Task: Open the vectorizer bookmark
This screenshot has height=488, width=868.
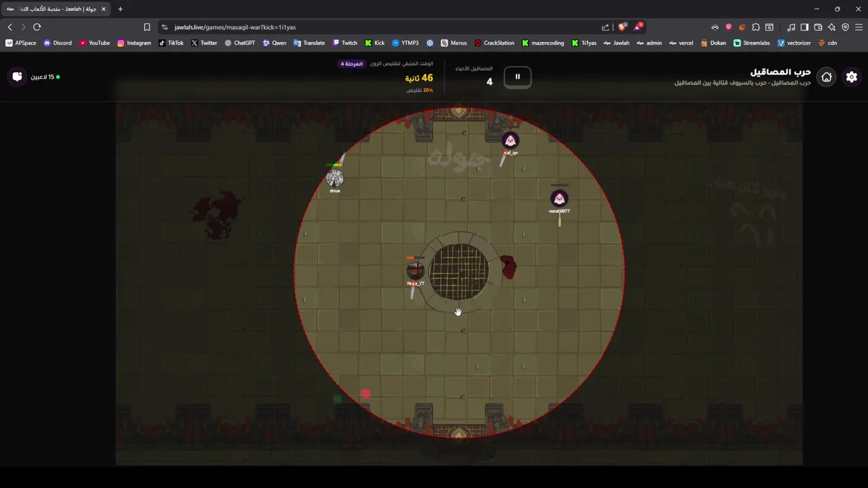Action: (x=793, y=43)
